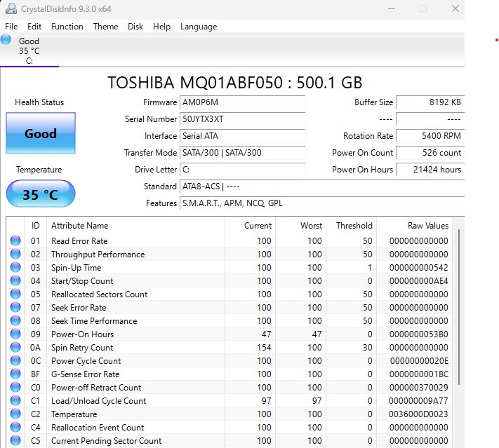499x448 pixels.
Task: Click the Serial Number field
Action: point(242,119)
